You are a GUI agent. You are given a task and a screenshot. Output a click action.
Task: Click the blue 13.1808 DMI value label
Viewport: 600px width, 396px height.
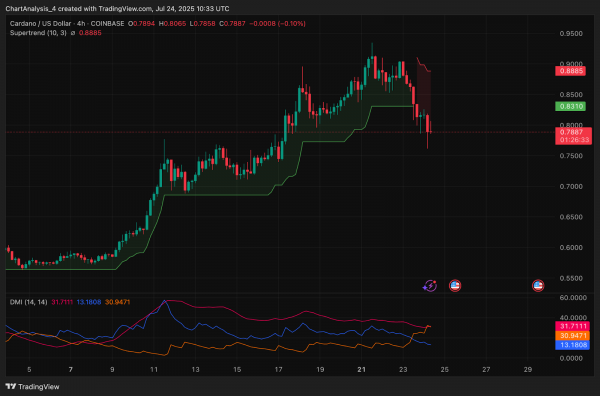(x=572, y=345)
